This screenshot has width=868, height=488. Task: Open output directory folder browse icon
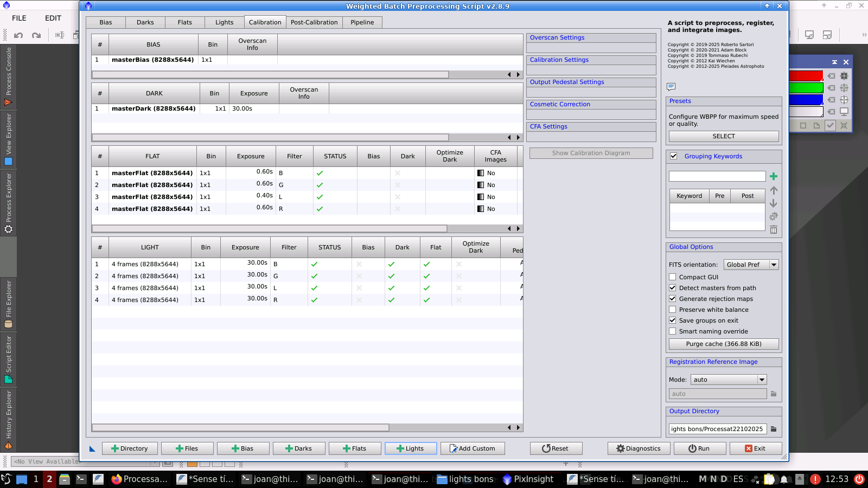[x=774, y=429]
